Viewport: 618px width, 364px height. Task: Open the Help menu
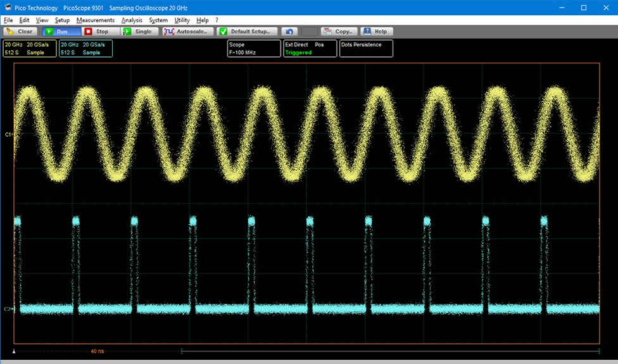(x=203, y=20)
